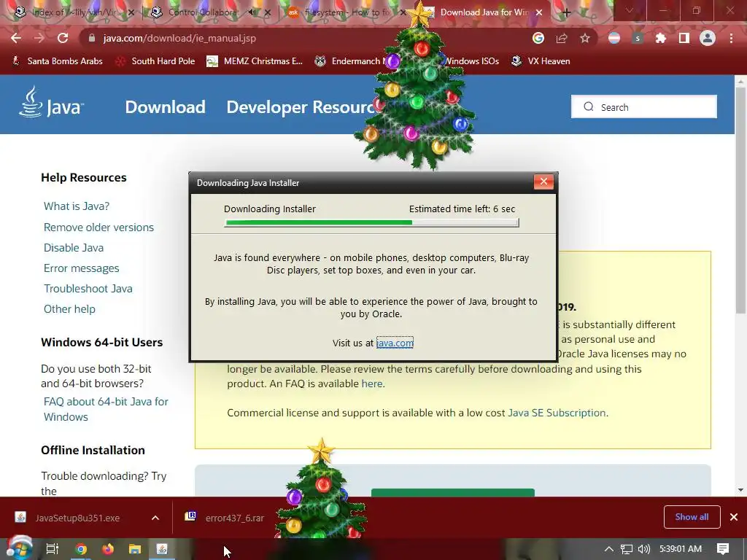Image resolution: width=747 pixels, height=560 pixels.
Task: Open error437_6.rar download item
Action: 225,518
